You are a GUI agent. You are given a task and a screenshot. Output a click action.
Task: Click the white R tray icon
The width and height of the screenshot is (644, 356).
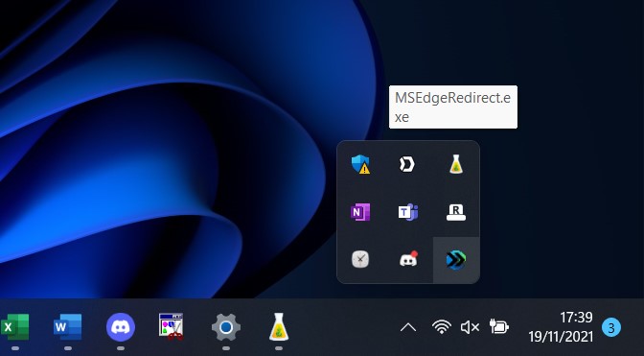click(456, 212)
